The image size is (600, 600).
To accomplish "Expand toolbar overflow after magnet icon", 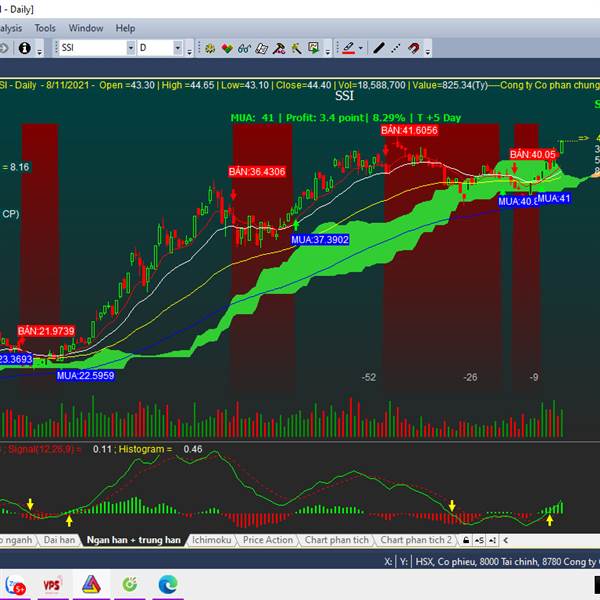I will [428, 50].
